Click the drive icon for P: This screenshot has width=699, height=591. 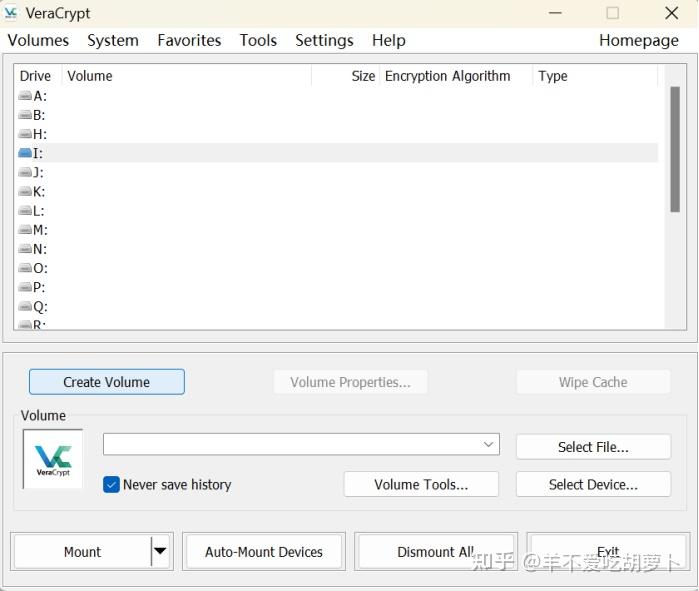25,287
